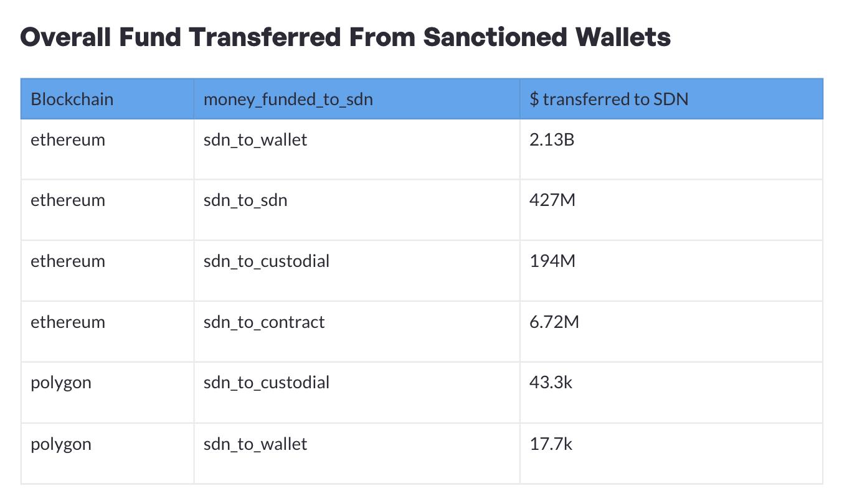Select the polygon cell in the 43.3k row
The image size is (852, 504).
(61, 382)
